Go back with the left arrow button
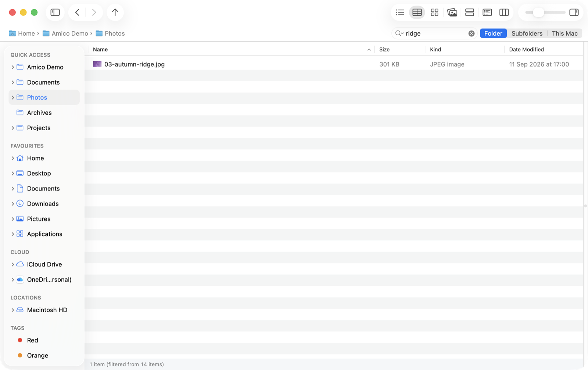The image size is (588, 370). click(77, 13)
